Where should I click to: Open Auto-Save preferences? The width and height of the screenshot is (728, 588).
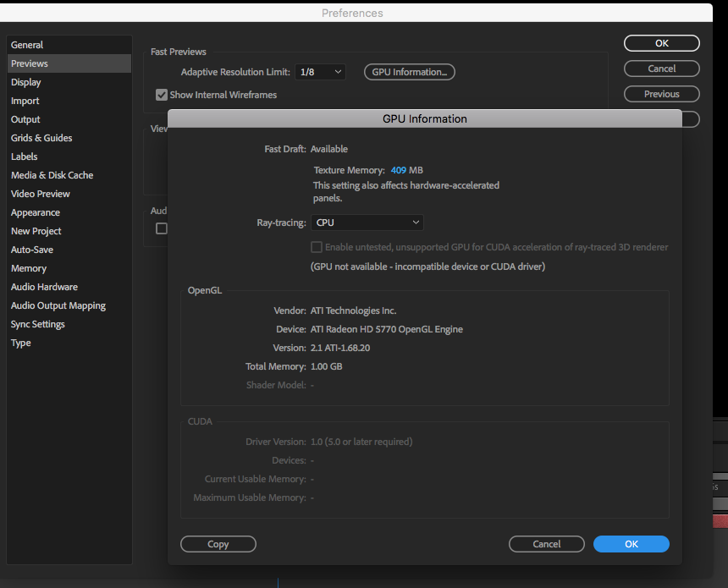[69, 250]
